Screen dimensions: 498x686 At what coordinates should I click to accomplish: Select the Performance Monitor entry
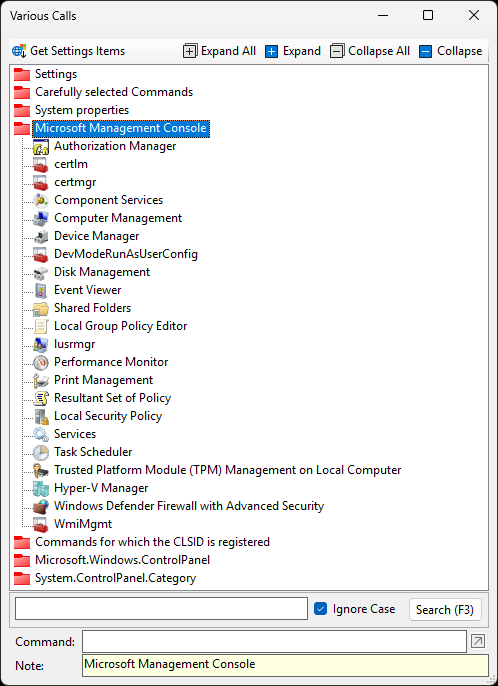click(111, 362)
